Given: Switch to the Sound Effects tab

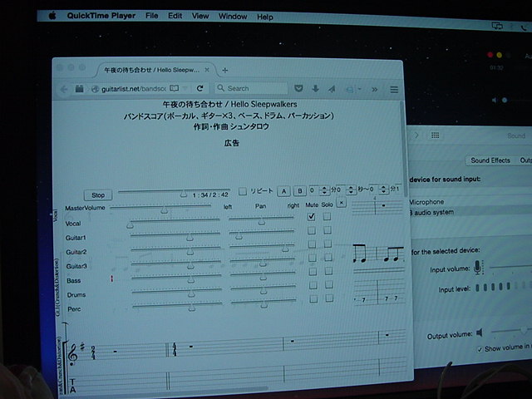Looking at the screenshot, I should coord(490,160).
